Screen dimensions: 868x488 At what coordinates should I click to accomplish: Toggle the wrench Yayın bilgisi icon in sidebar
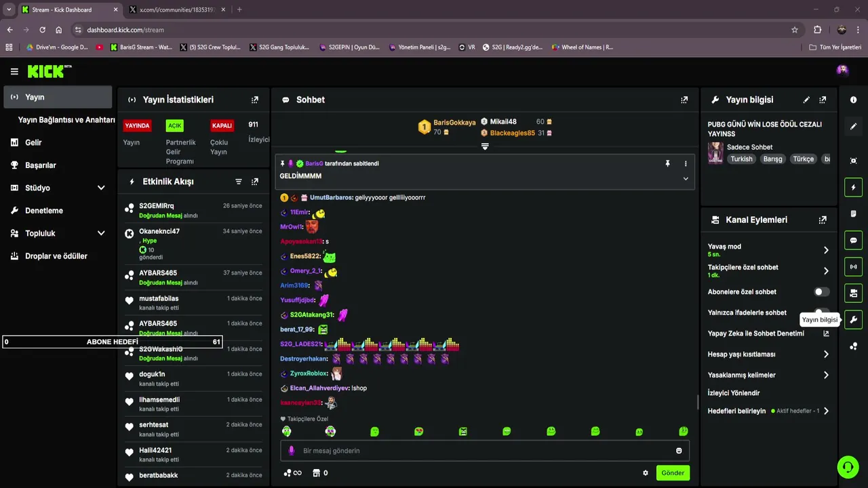853,320
